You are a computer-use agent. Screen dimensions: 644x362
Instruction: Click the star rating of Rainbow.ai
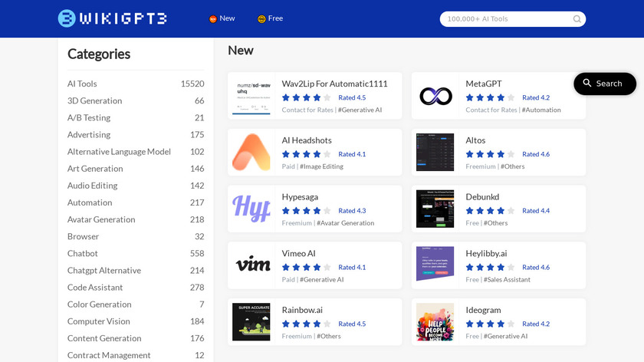[307, 324]
